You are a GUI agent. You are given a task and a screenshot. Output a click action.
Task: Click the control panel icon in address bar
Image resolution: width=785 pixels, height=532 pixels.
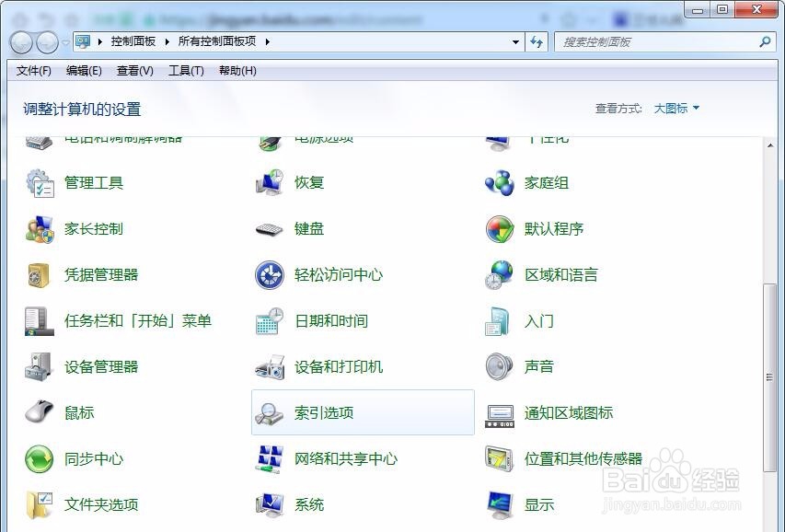coord(83,41)
